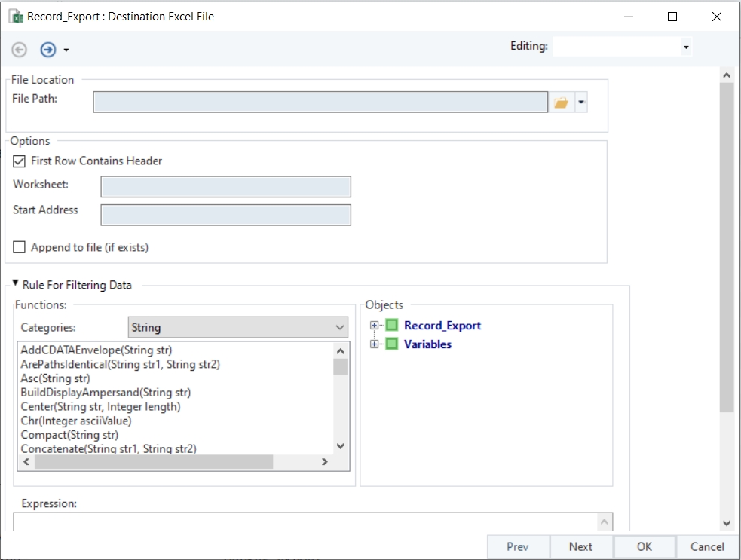Image resolution: width=741 pixels, height=560 pixels.
Task: Click the Excel icon in title bar
Action: point(15,17)
